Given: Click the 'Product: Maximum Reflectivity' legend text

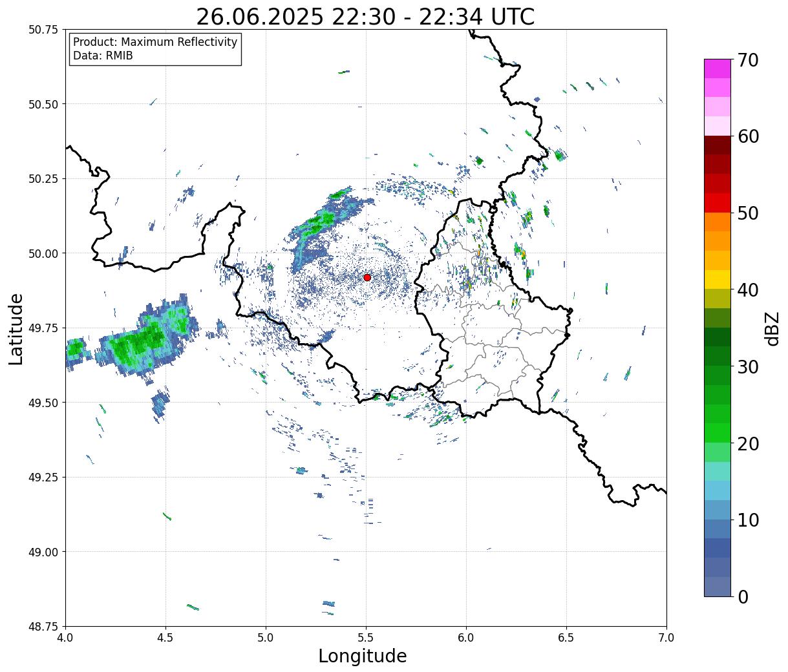Looking at the screenshot, I should click(x=155, y=42).
